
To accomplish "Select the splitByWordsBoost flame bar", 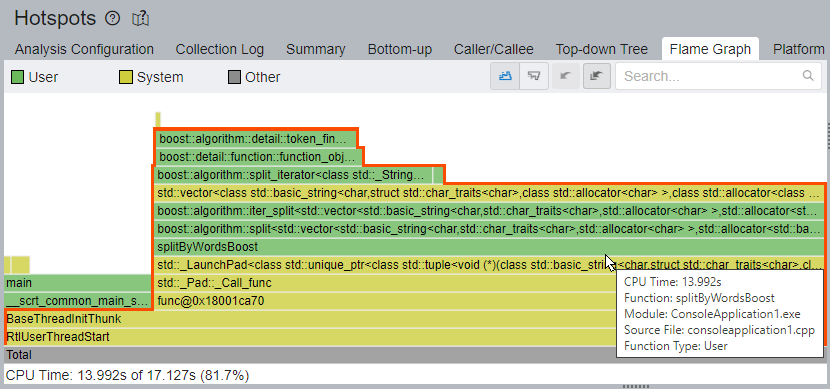I will (x=489, y=247).
